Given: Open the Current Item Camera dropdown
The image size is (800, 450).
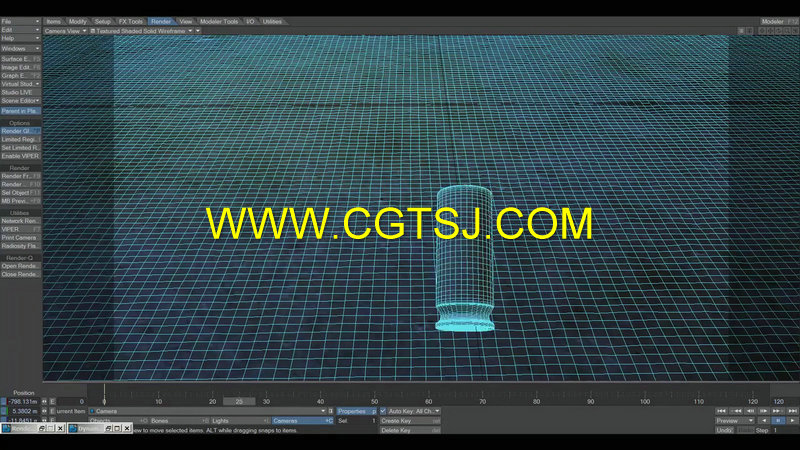Looking at the screenshot, I should (207, 411).
